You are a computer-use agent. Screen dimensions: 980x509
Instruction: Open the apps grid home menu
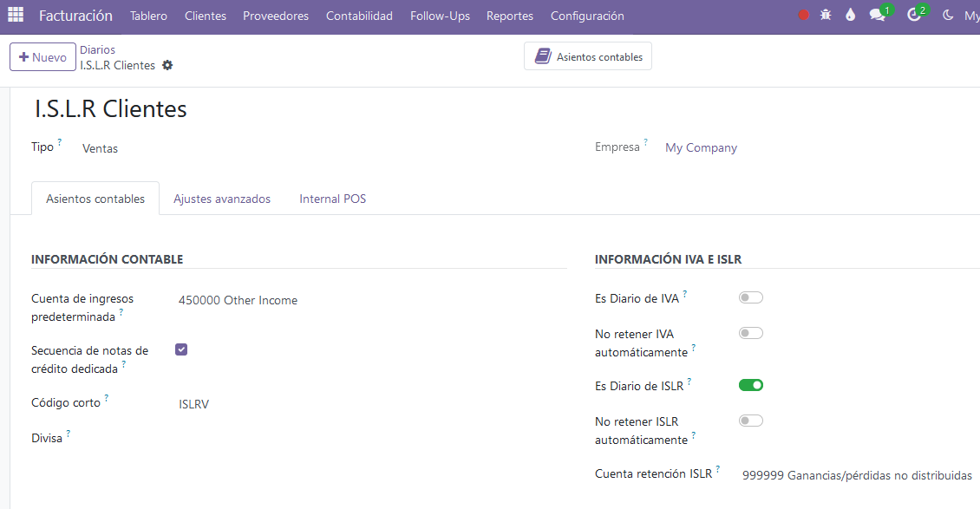point(16,15)
